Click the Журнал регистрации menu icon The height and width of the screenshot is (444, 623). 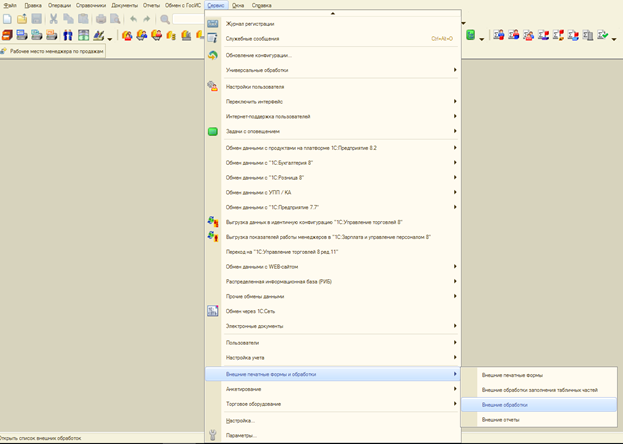pos(213,23)
